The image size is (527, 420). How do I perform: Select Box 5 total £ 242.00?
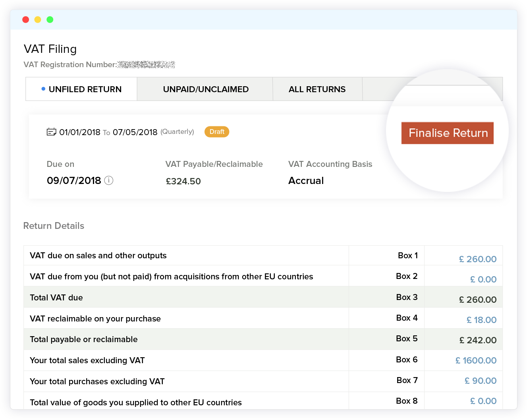478,340
